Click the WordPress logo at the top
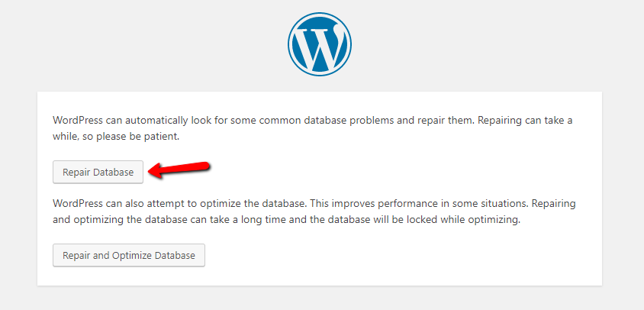Viewport: 644px width, 310px height. point(320,44)
